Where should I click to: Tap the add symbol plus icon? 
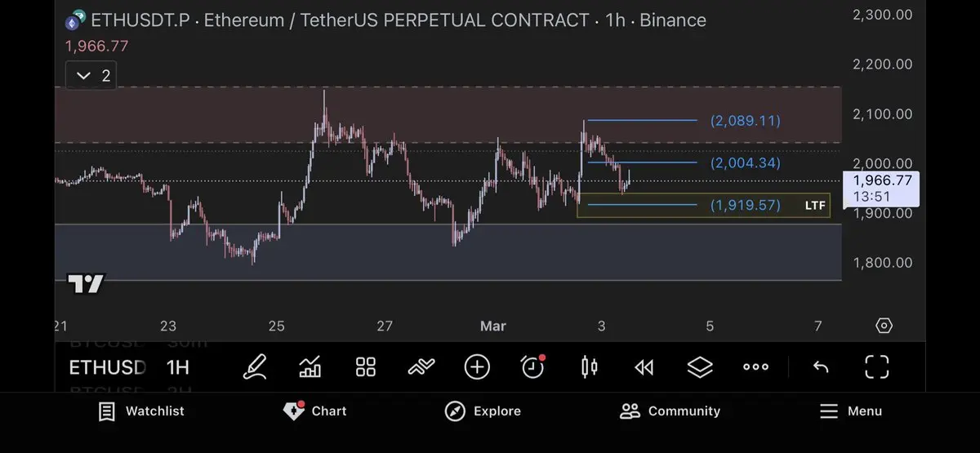(477, 367)
